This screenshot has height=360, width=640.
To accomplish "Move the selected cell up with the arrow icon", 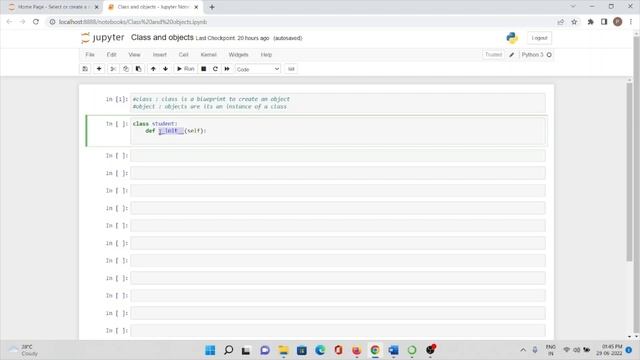I will (153, 69).
